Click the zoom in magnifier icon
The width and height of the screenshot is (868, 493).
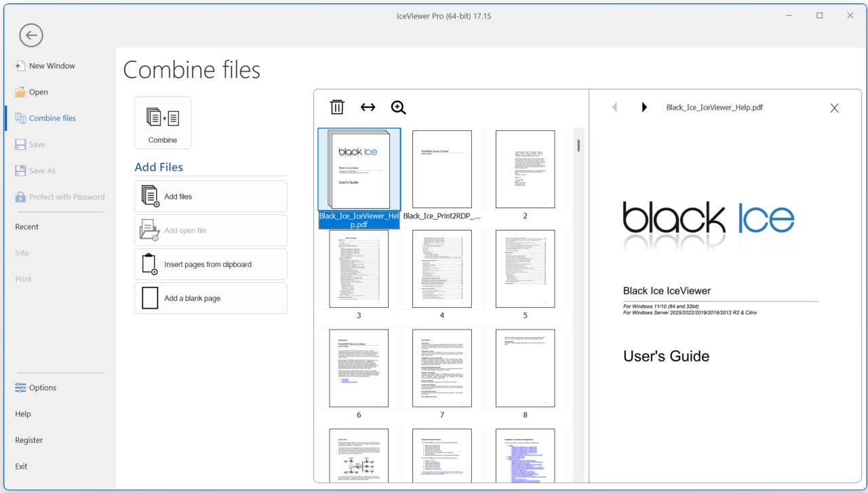pos(398,107)
